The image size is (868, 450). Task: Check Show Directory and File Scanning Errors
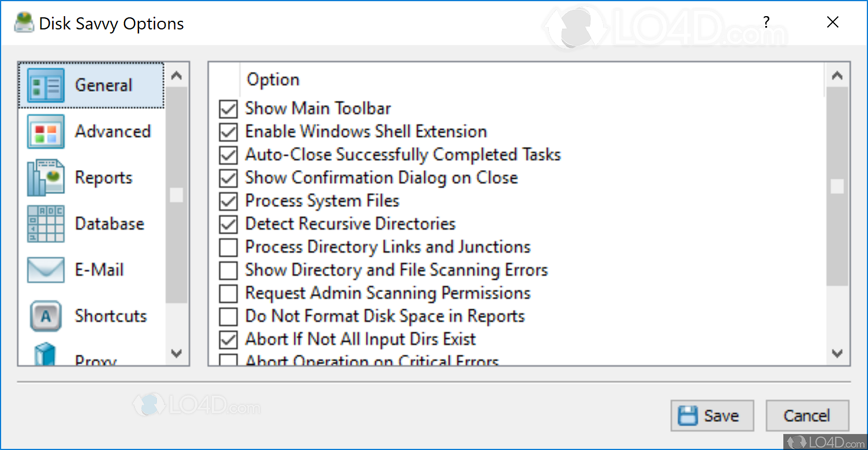click(x=228, y=270)
